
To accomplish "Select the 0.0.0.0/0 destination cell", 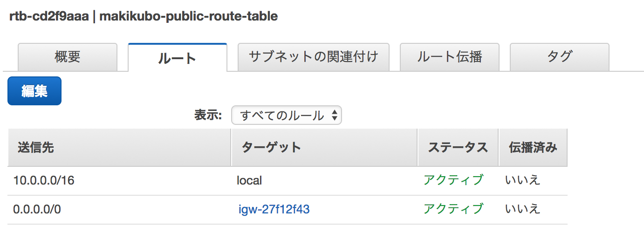I will pos(37,210).
